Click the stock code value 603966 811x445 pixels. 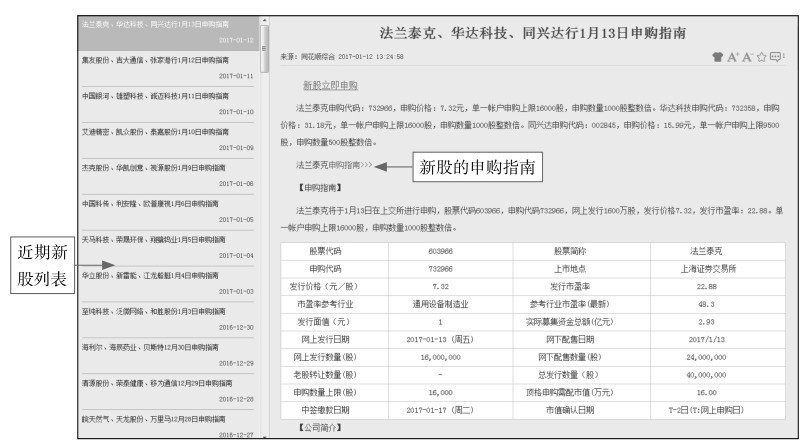pyautogui.click(x=440, y=251)
